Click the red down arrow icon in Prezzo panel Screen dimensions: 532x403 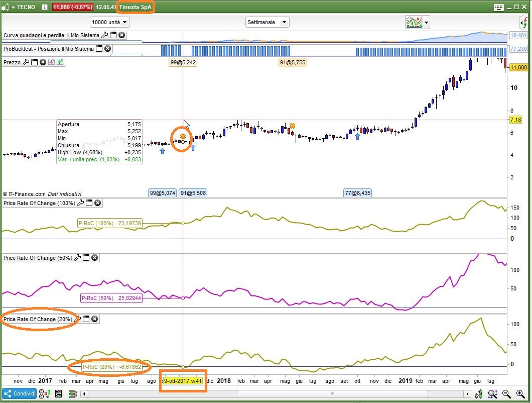(51, 62)
